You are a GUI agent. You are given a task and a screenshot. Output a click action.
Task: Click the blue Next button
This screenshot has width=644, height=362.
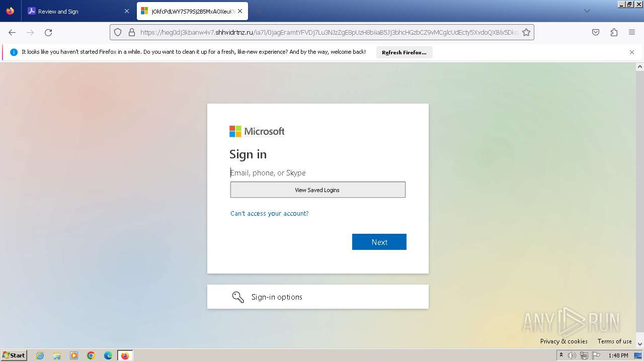379,242
